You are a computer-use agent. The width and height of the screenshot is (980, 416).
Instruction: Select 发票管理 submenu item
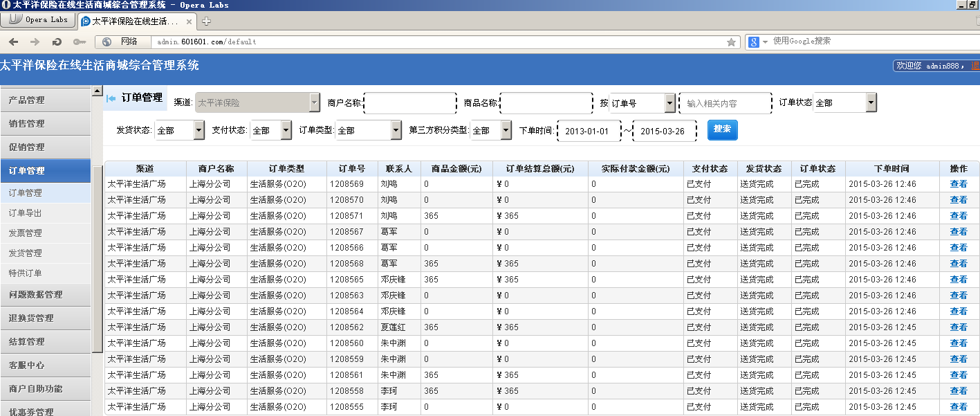pos(45,233)
